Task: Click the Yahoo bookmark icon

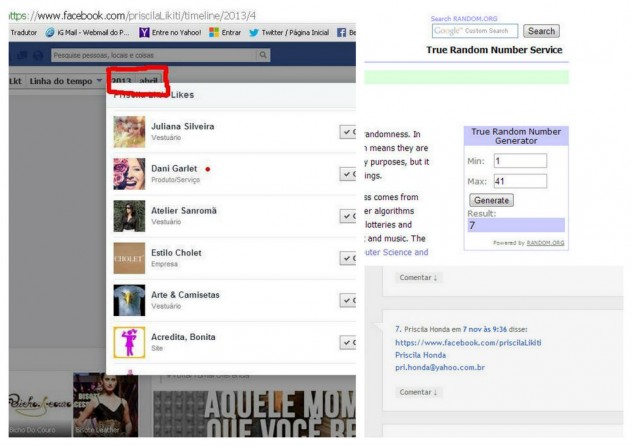Action: coord(144,33)
